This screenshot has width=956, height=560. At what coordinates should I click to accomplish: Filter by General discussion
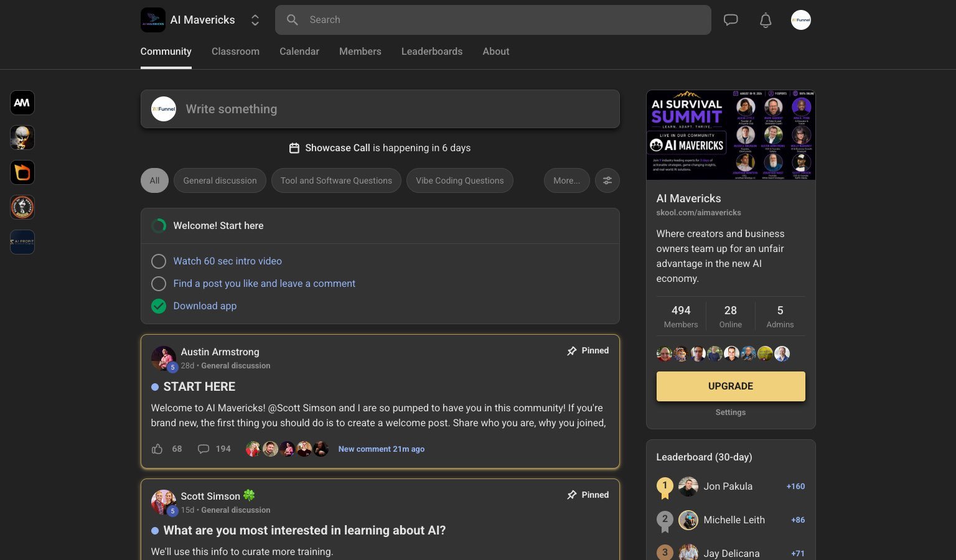(x=220, y=180)
